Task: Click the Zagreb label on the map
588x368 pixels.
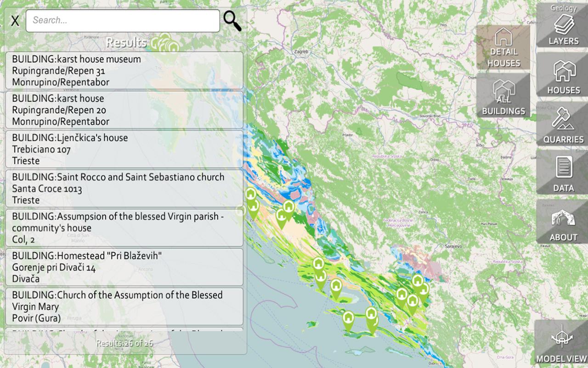Action: tap(302, 52)
